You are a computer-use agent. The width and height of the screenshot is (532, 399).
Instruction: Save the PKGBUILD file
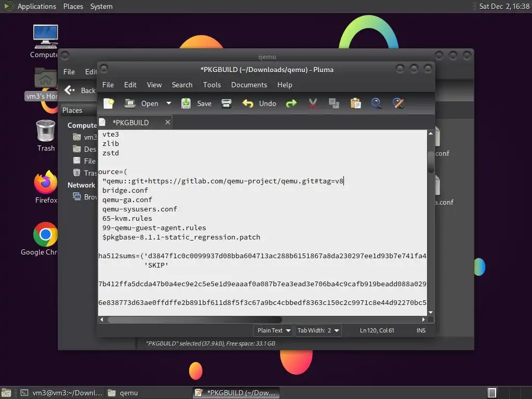click(x=196, y=103)
